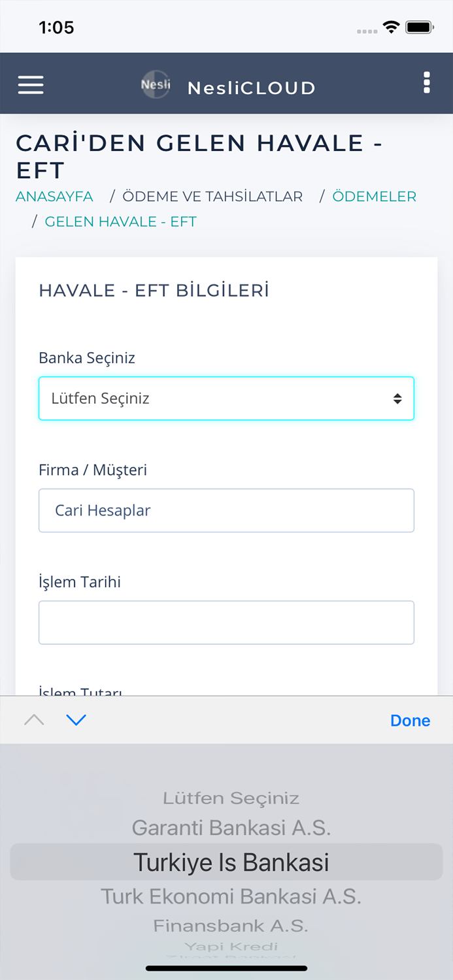The image size is (453, 980).
Task: Open the navigation hamburger menu
Action: (30, 84)
